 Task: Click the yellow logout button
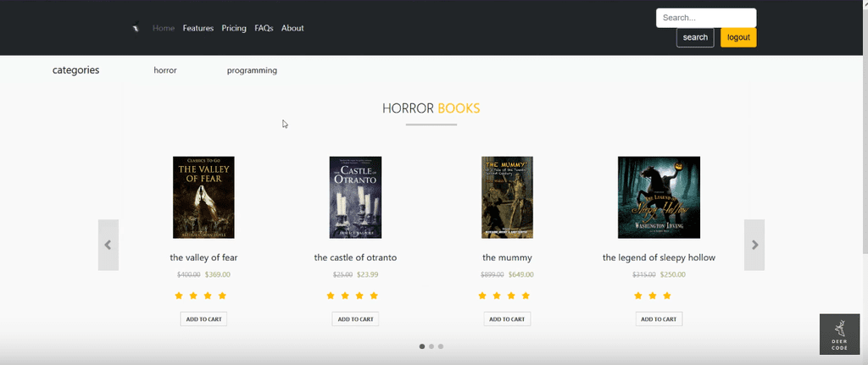pyautogui.click(x=738, y=37)
